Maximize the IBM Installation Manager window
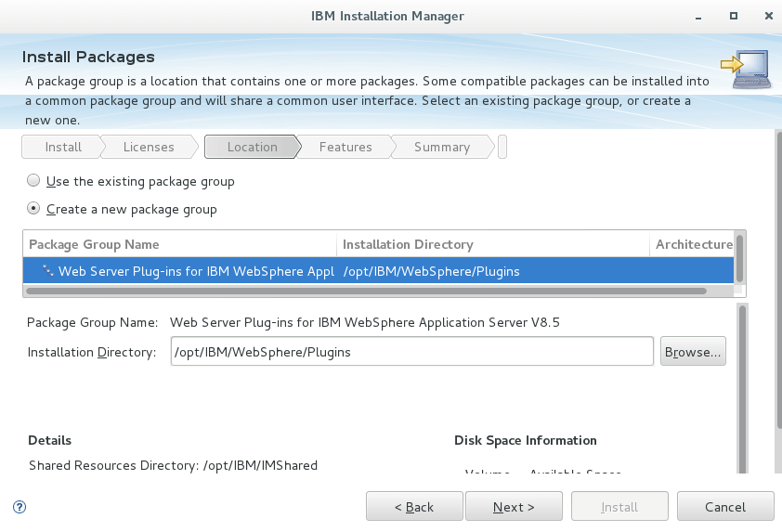Screen dimensions: 782x532 733,16
